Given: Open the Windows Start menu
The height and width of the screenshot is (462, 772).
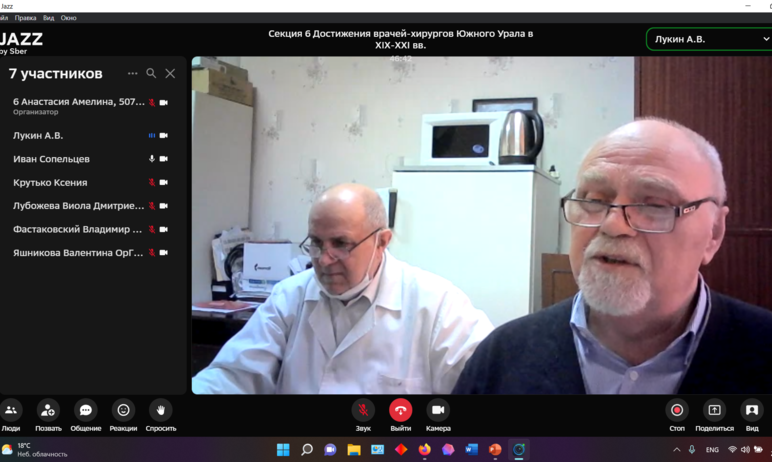Looking at the screenshot, I should tap(283, 449).
